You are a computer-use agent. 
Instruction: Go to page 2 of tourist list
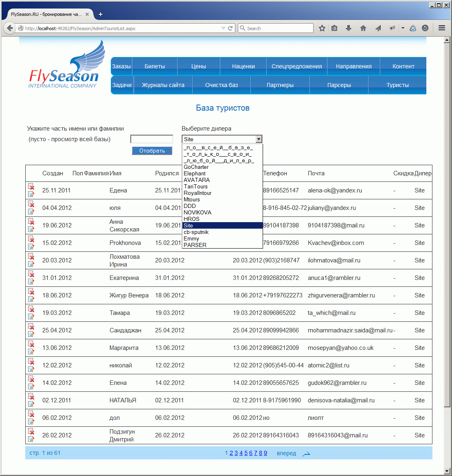231,453
